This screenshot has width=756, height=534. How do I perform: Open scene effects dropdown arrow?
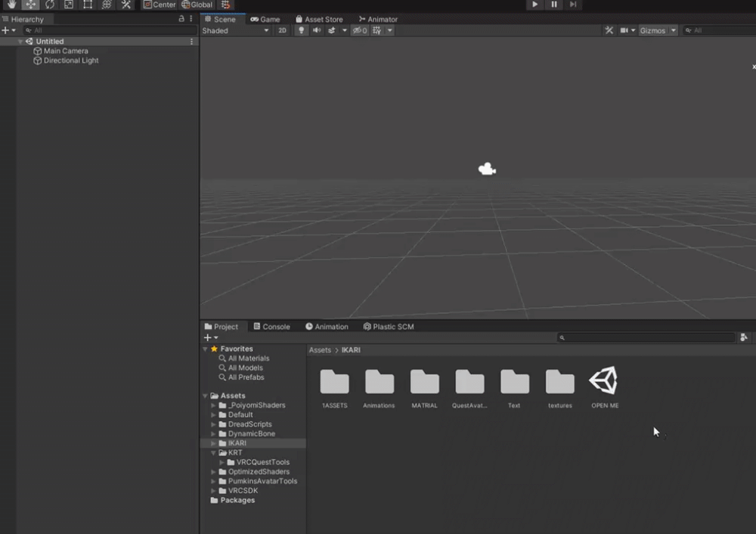coord(344,30)
